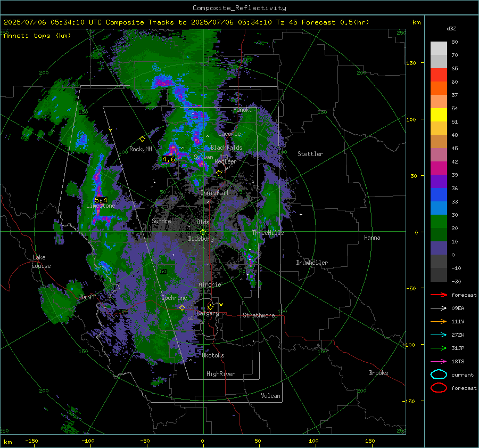The height and width of the screenshot is (448, 479).
Task: Click the Didsbury label on map
Action: click(201, 239)
